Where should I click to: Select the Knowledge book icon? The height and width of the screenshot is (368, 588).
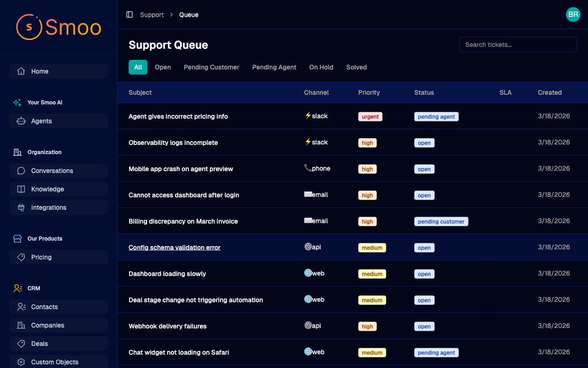pos(20,189)
